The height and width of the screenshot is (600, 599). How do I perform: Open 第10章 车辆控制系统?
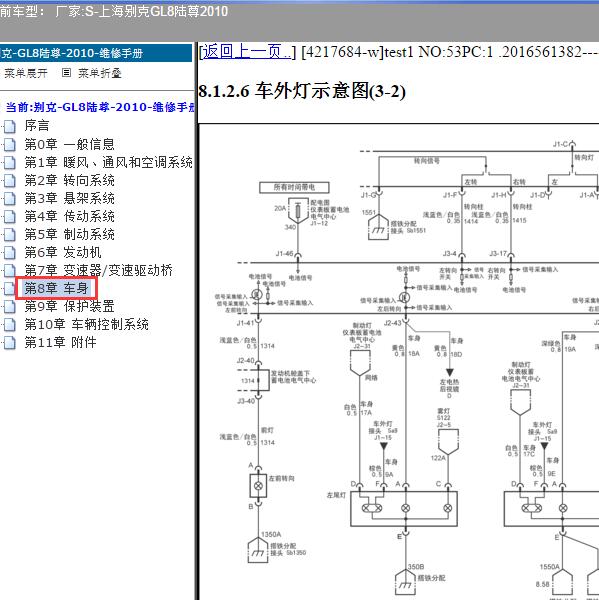(87, 324)
